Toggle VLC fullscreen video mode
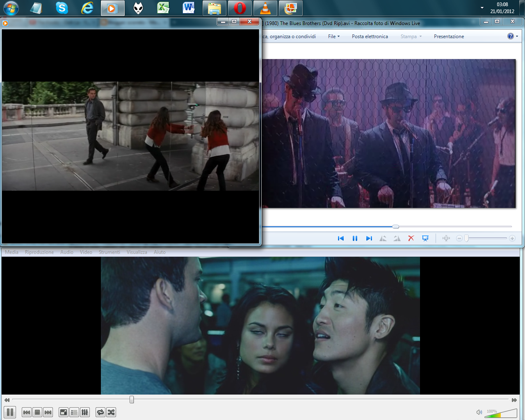525x420 pixels. (x=64, y=412)
